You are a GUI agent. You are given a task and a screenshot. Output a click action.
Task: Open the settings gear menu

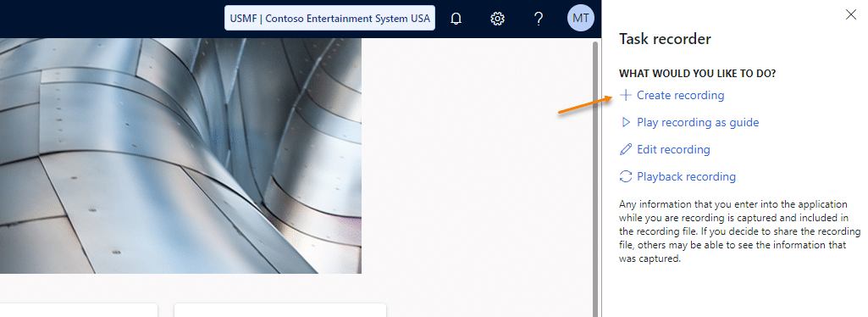point(497,19)
